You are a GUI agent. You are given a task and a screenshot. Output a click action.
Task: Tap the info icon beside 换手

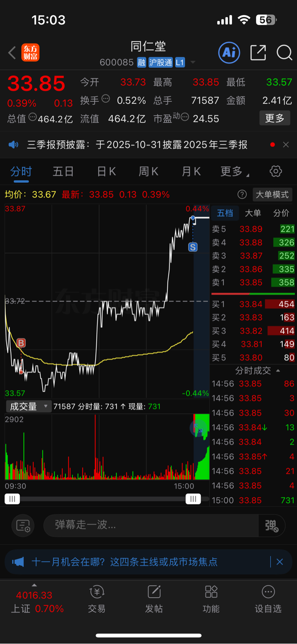tap(106, 99)
